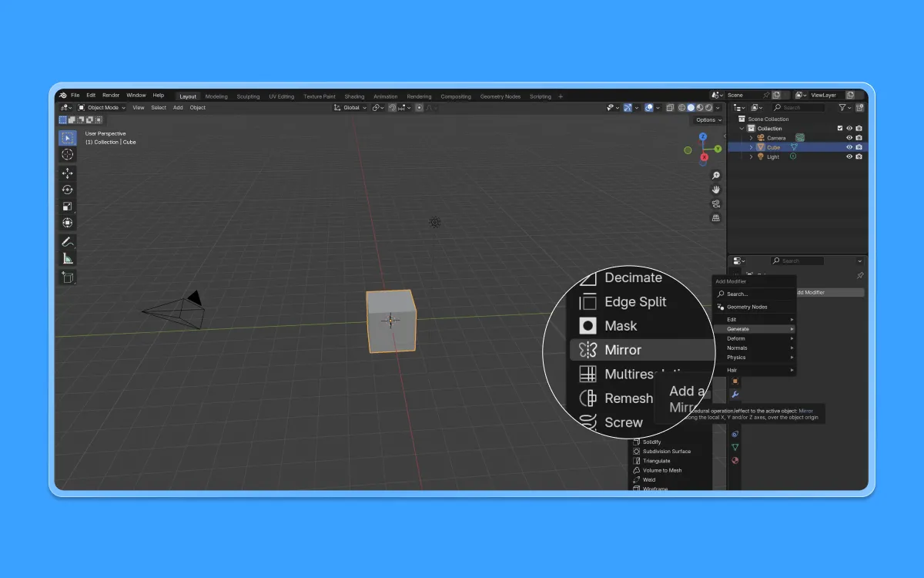Activate the 3D Cursor tool
The image size is (924, 578).
(x=68, y=154)
